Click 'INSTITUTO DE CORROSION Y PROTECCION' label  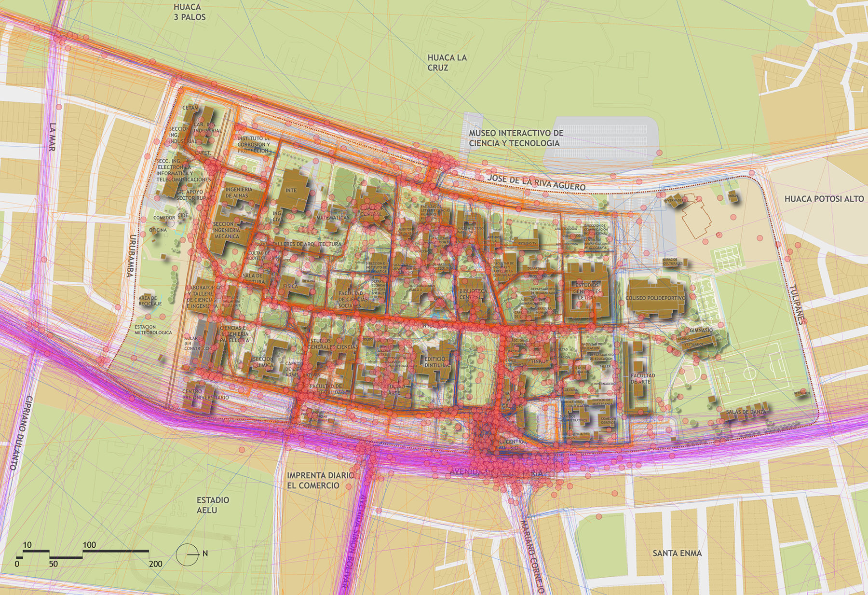[x=253, y=144]
